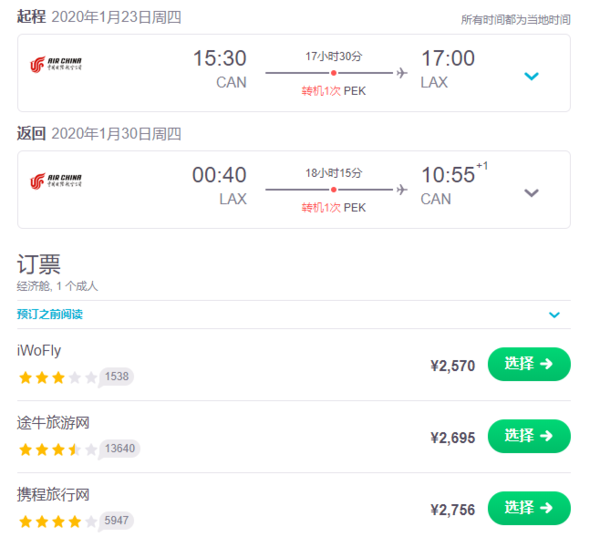Open 5947 reviews bubble for 携程旅行网
This screenshot has height=537, width=600.
pyautogui.click(x=116, y=521)
